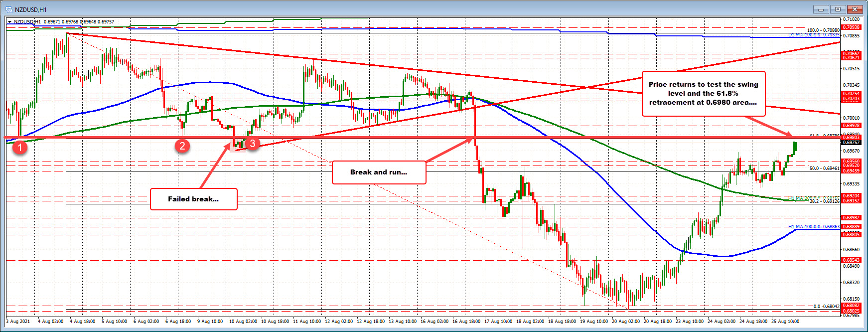Select the 'Failed break...' annotation box
This screenshot has height=332, width=868.
193,199
